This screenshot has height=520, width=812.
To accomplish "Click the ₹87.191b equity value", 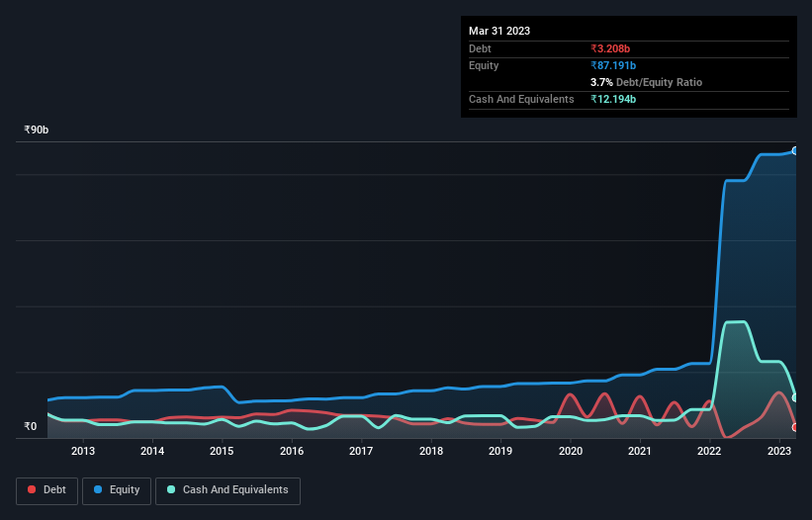I will (x=613, y=65).
